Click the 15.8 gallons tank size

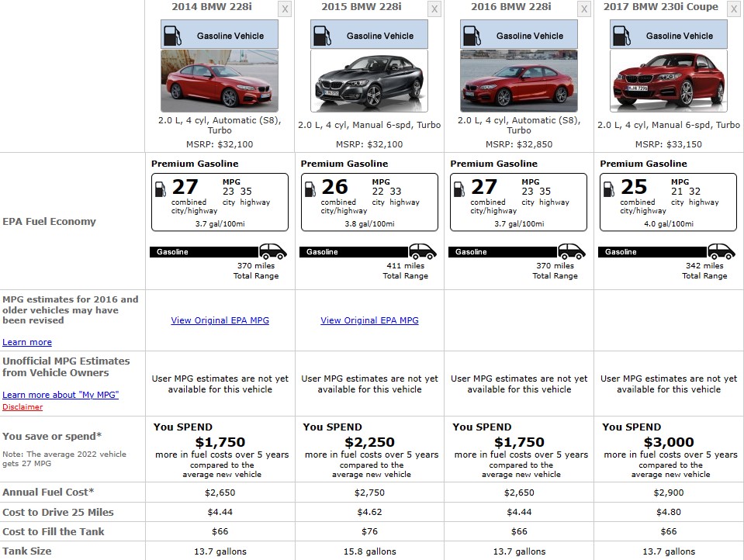pos(369,551)
